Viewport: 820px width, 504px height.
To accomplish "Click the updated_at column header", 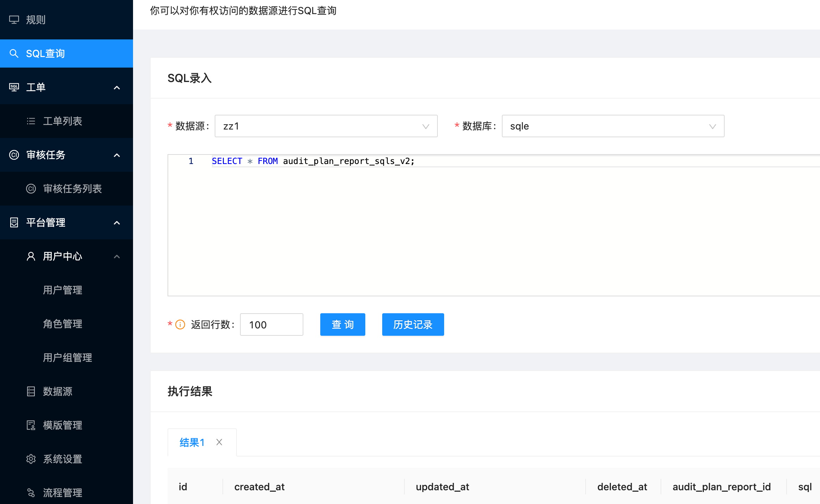I will click(442, 487).
